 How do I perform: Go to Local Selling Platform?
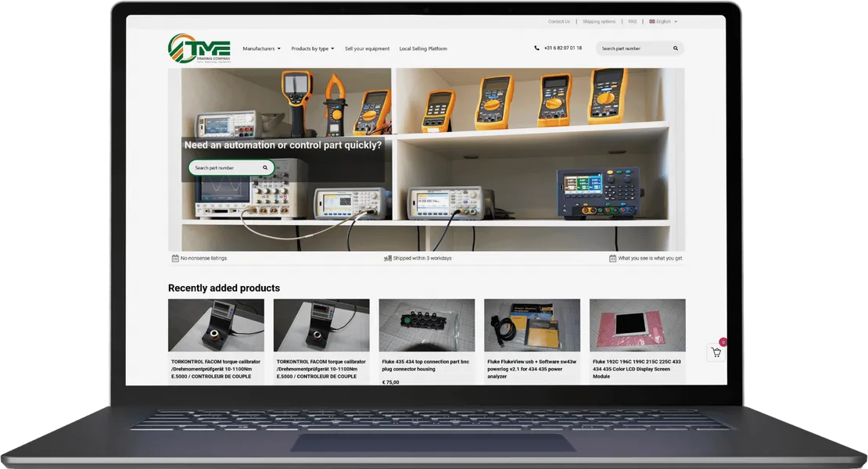tap(423, 48)
